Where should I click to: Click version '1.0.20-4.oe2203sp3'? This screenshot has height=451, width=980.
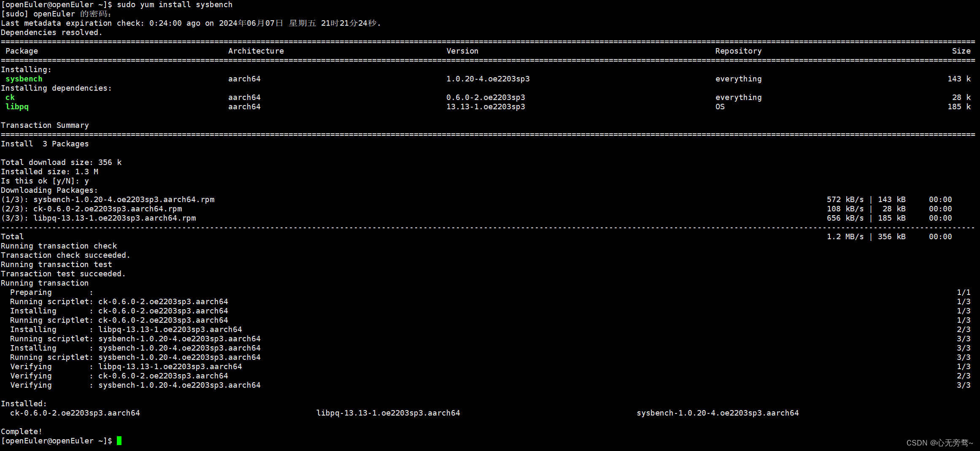(488, 79)
